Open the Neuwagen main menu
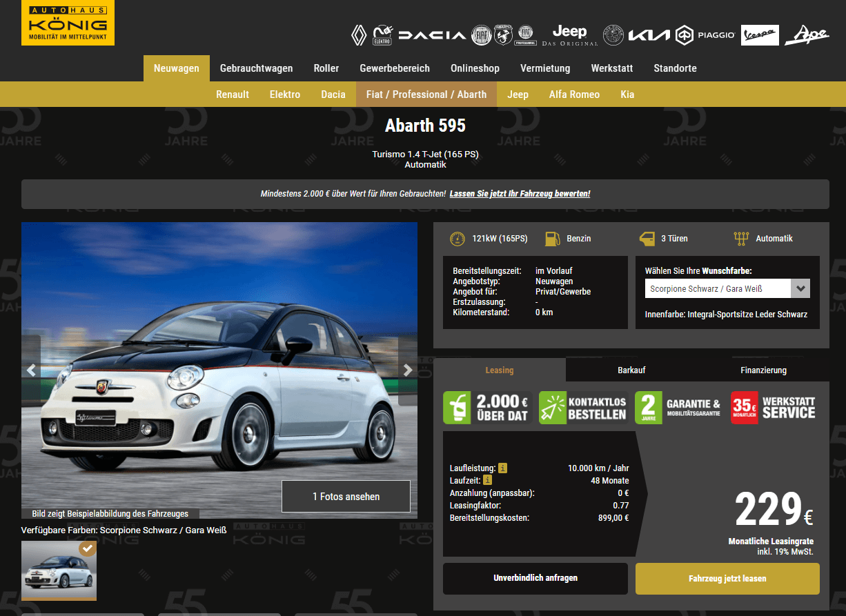The image size is (846, 616). [177, 68]
